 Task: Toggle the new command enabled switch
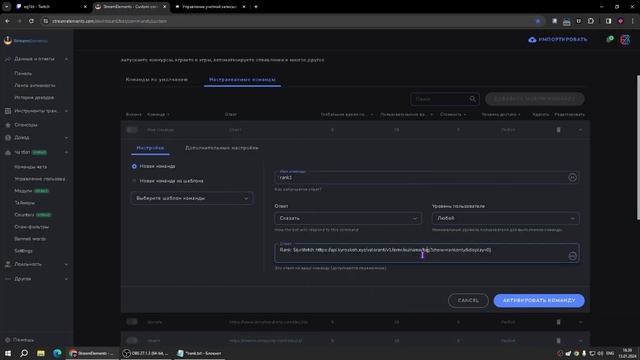132,130
